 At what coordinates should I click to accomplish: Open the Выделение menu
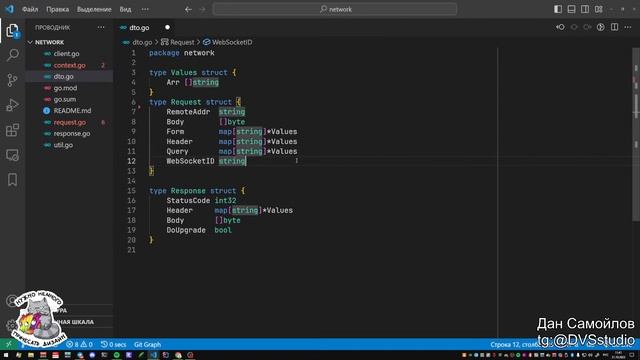[94, 9]
